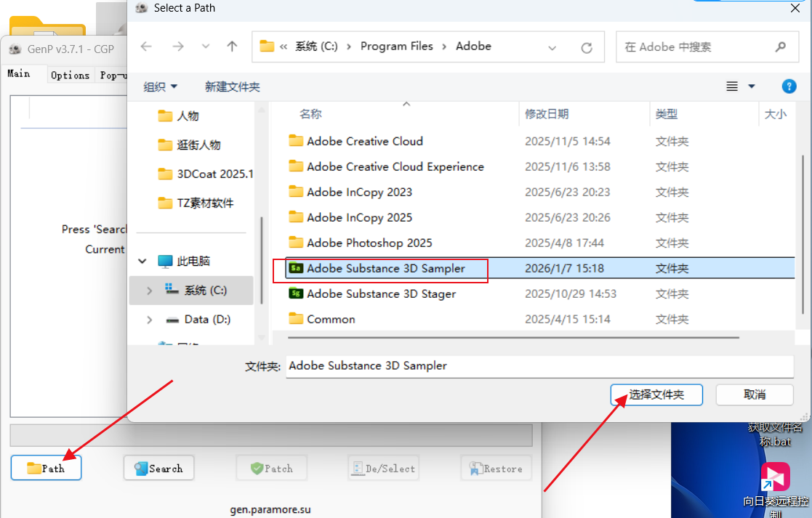Open the breadcrumb overflow double-chevron
This screenshot has height=518, width=812.
click(x=284, y=47)
